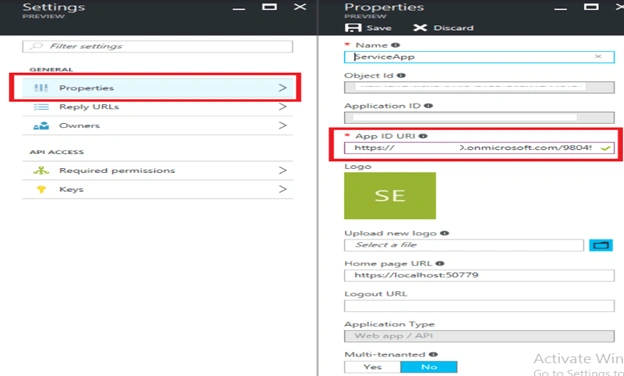
Task: Click the Save disk icon
Action: (x=353, y=27)
